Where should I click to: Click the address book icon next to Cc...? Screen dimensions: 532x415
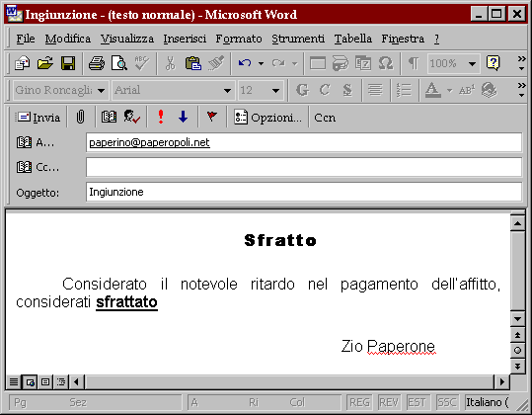pyautogui.click(x=24, y=167)
